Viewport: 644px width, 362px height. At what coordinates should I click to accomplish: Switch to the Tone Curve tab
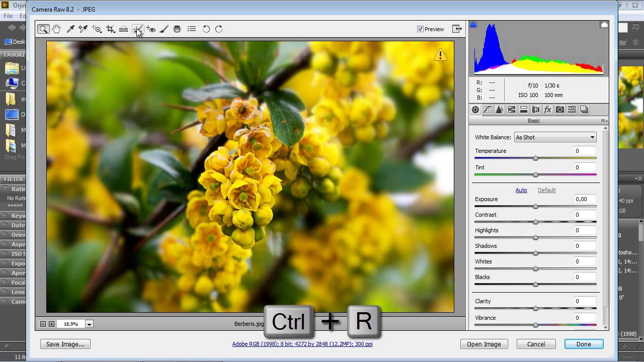pyautogui.click(x=488, y=110)
